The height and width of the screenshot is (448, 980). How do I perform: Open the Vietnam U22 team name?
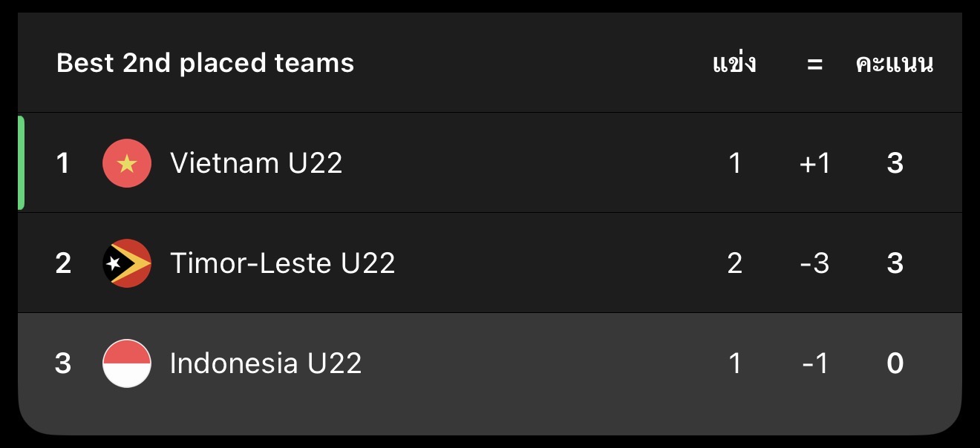(256, 163)
